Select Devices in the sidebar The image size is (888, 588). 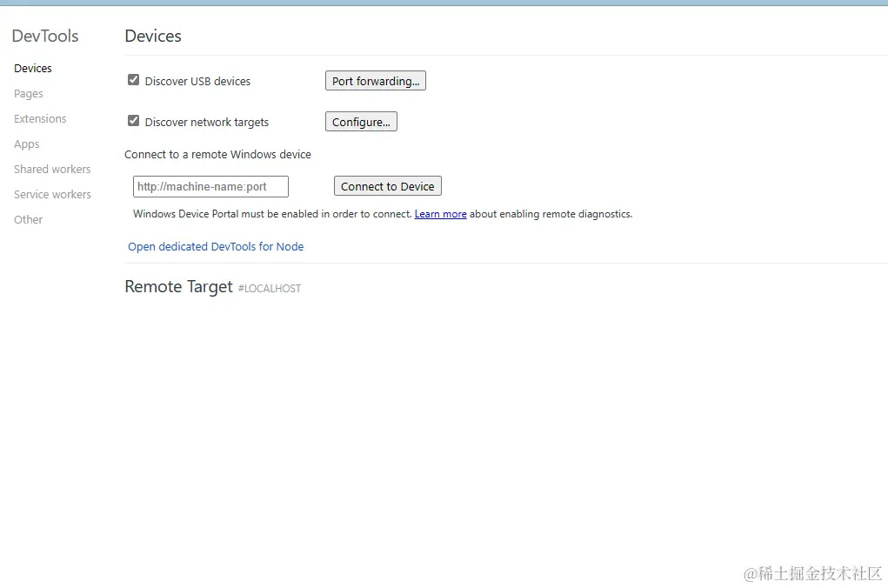click(x=33, y=69)
